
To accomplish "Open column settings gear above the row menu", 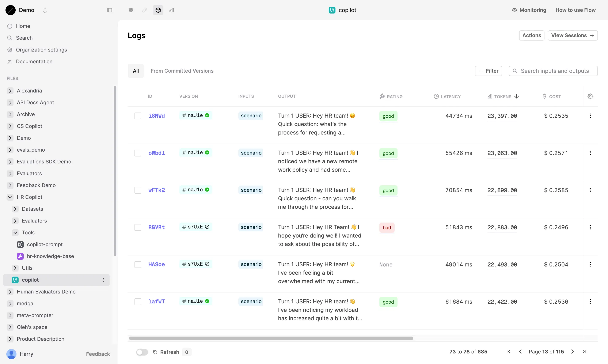I will tap(590, 96).
